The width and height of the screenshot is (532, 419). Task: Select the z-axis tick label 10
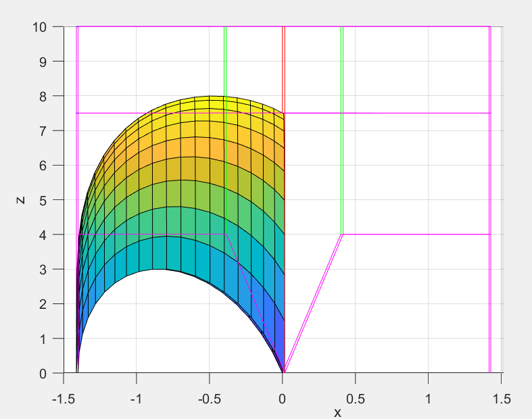tap(39, 27)
